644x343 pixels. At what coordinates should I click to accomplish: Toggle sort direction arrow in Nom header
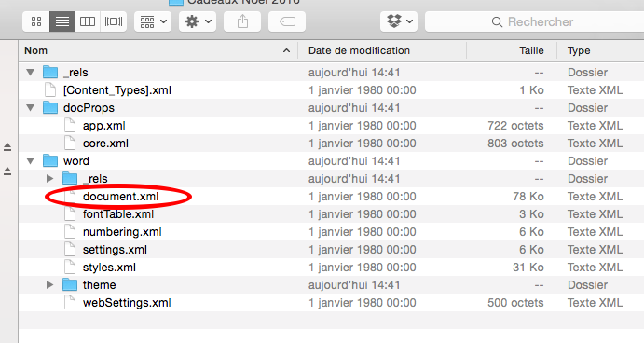tap(286, 50)
